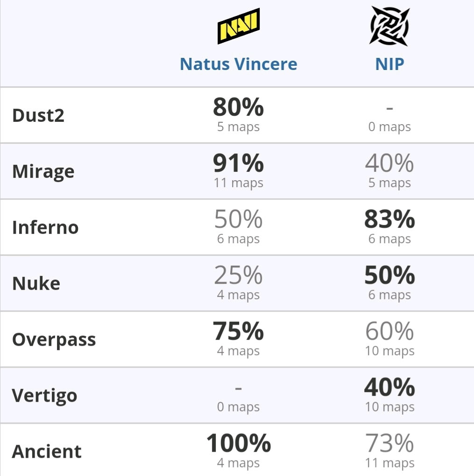Select the Mirage map row label
The width and height of the screenshot is (474, 476).
[x=43, y=172]
